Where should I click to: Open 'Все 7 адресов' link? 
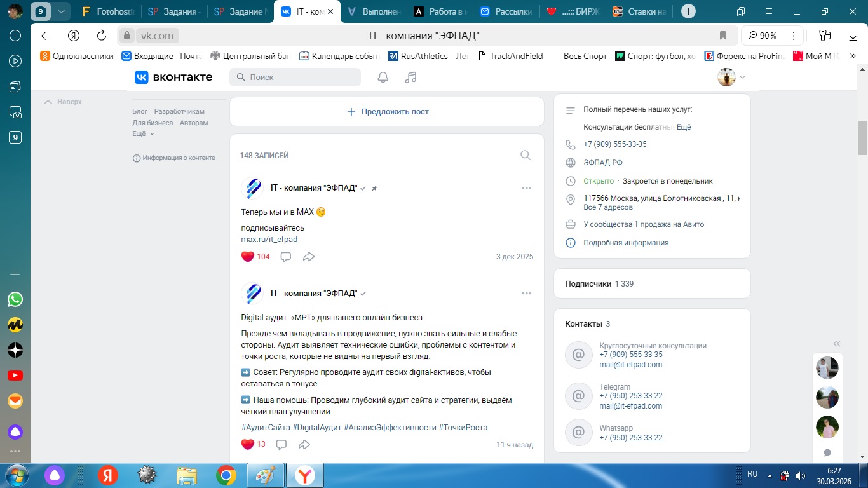click(x=608, y=208)
